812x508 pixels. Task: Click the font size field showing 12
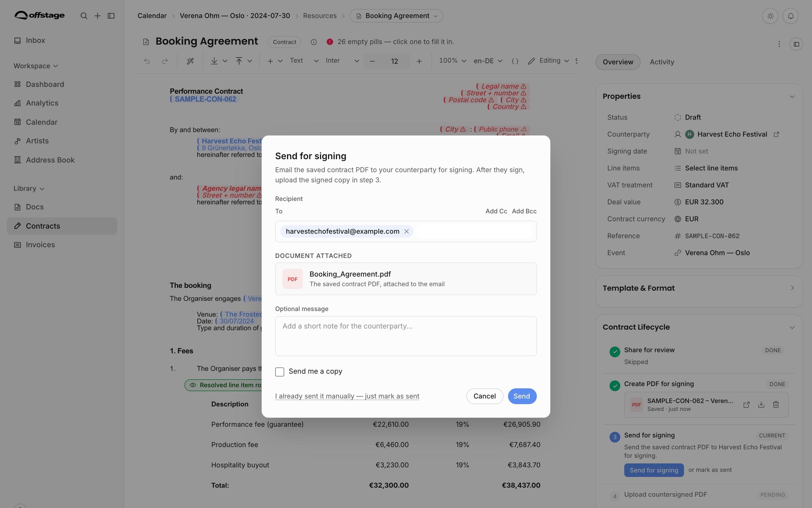point(394,61)
